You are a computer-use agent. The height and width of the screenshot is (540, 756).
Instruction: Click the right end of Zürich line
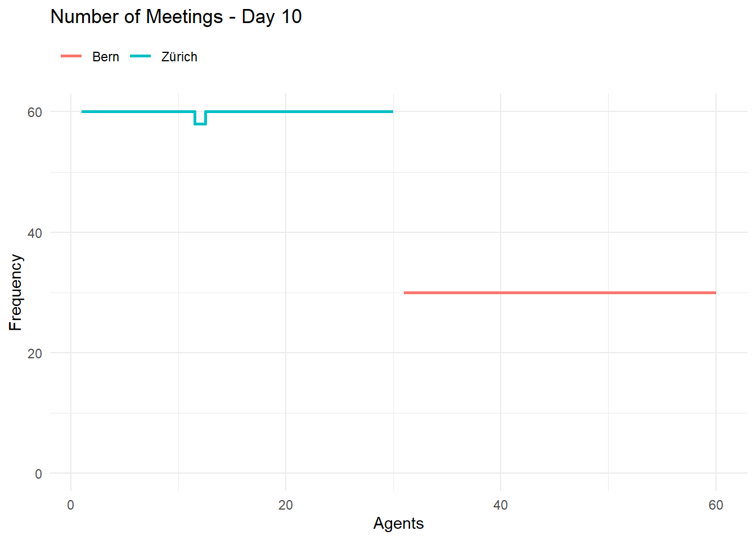point(392,111)
